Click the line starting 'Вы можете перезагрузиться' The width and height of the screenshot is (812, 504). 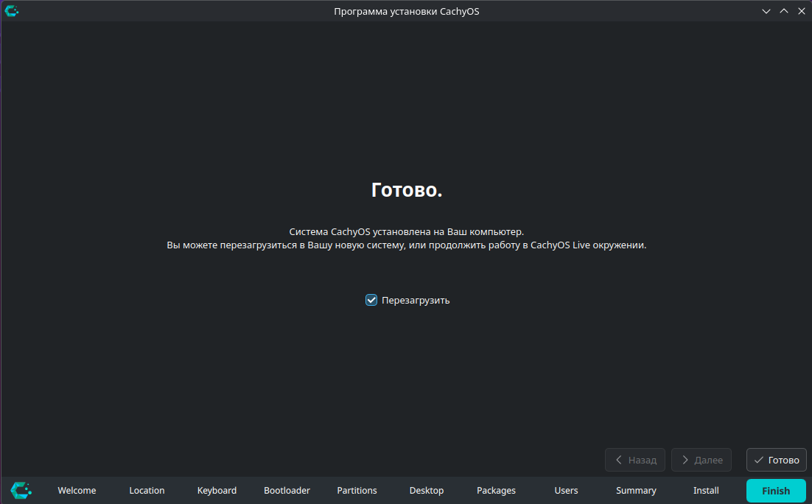(407, 245)
